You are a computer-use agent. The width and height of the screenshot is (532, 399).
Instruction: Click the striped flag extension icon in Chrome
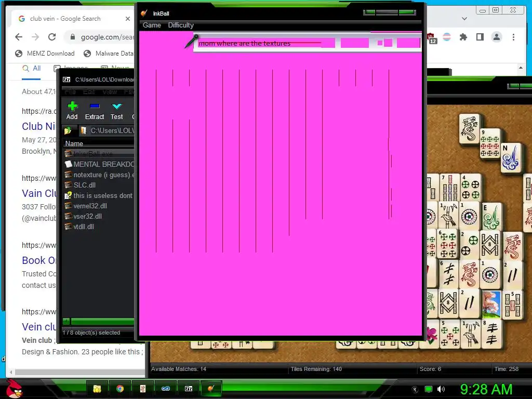pos(447,37)
